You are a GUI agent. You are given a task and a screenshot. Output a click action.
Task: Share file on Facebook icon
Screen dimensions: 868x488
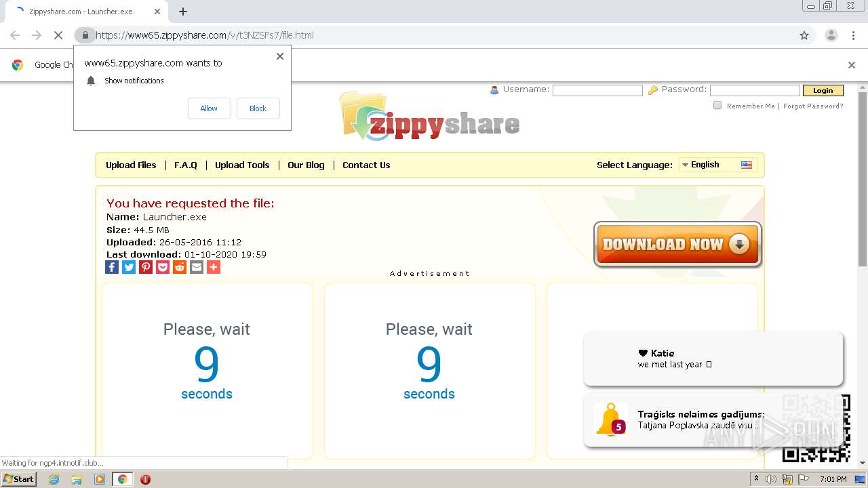[112, 267]
